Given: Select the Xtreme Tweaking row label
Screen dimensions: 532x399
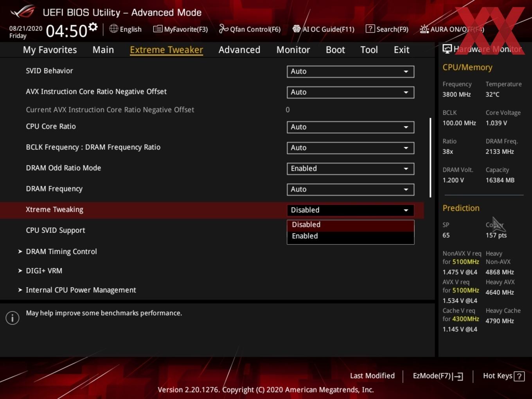Looking at the screenshot, I should coord(54,210).
